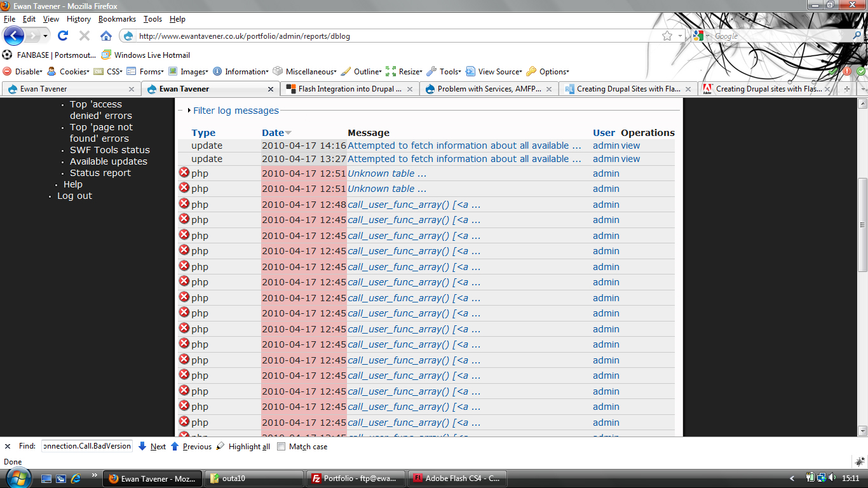Viewport: 868px width, 488px height.
Task: Open the 'SWF Tools status' link
Action: pos(109,150)
